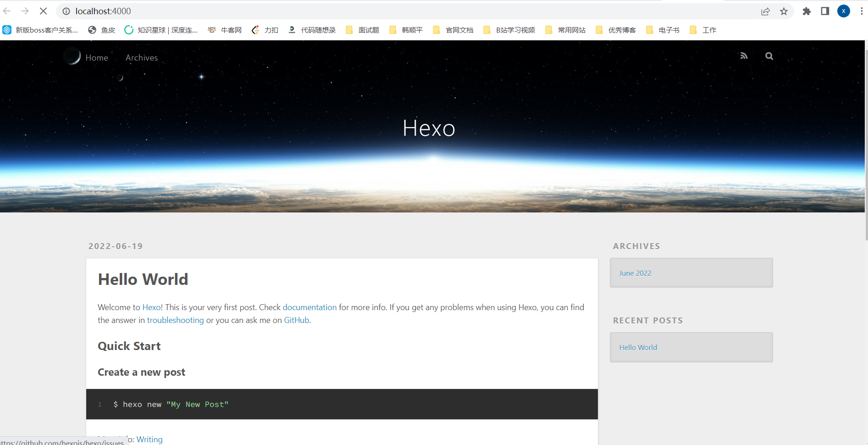This screenshot has width=868, height=445.
Task: Click the browser back arrow
Action: [6, 11]
